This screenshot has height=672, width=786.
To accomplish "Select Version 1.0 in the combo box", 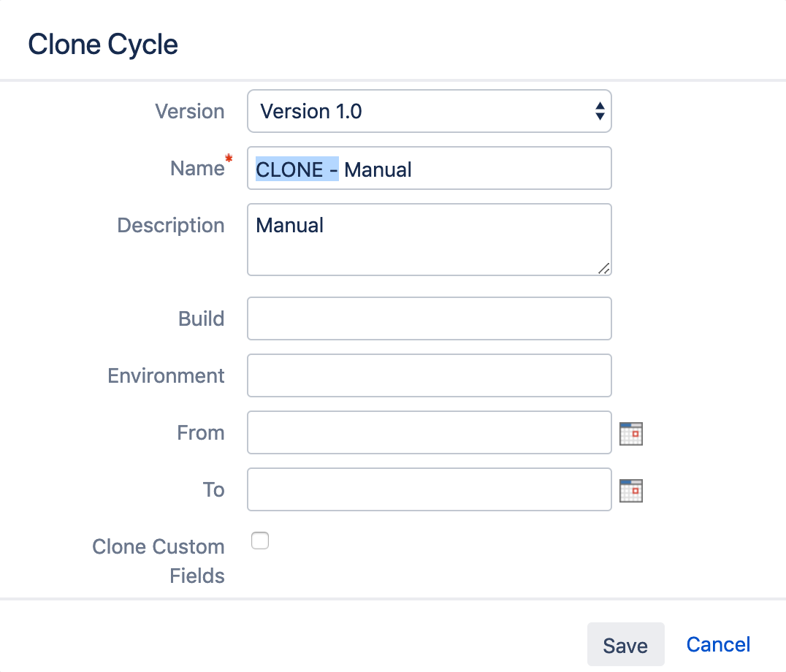I will click(429, 111).
